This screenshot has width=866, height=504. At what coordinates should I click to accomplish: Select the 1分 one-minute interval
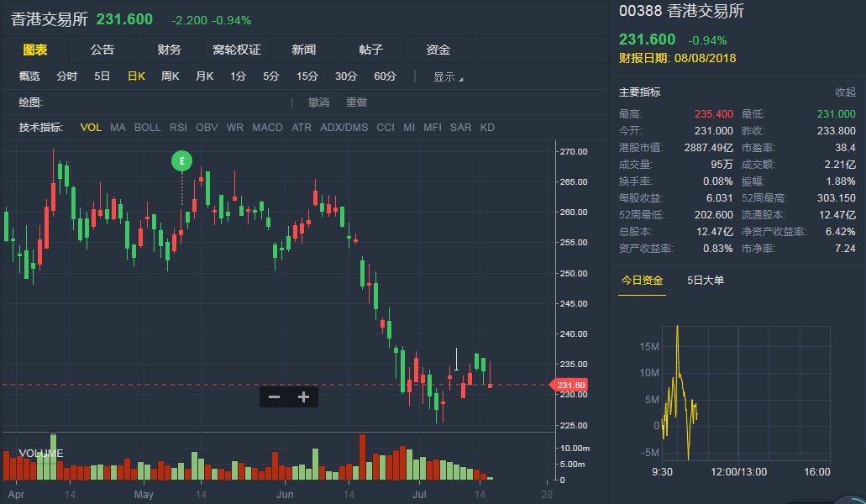[238, 76]
